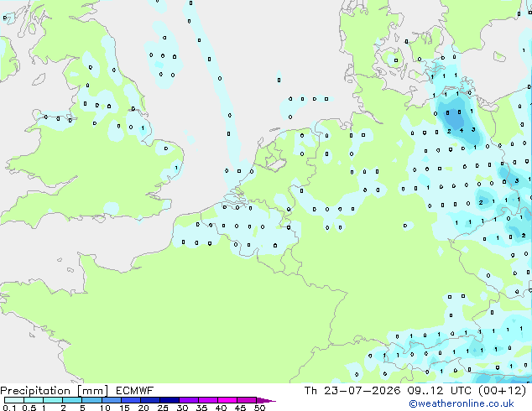Image resolution: width=532 pixels, height=411 pixels.
Task: Pick the 30–35 mm purple legend swatch
Action: tap(189, 400)
